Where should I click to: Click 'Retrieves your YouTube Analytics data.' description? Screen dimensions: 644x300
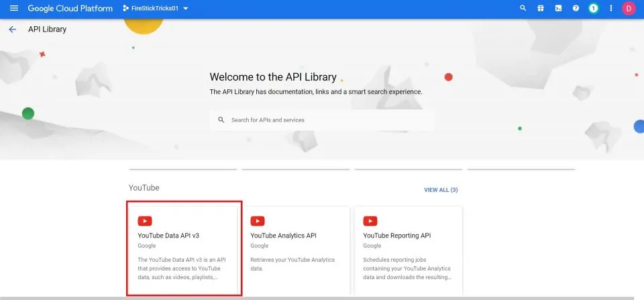(292, 264)
